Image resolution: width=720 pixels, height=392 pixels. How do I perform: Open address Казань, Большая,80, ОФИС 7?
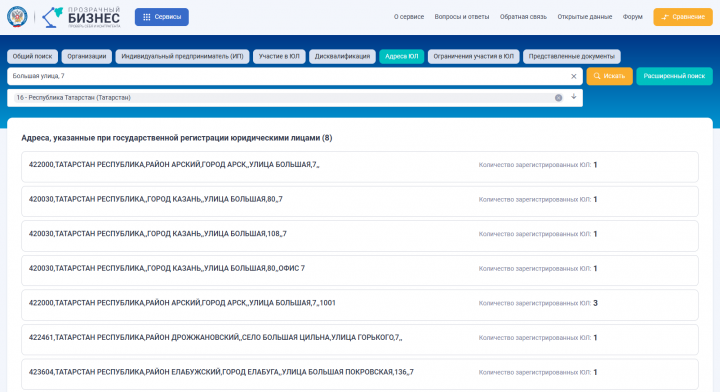click(360, 270)
